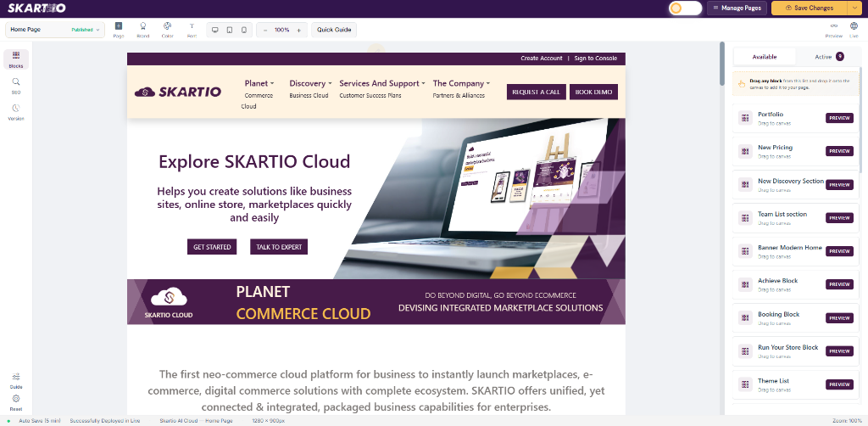Open Manage Pages

tap(737, 8)
